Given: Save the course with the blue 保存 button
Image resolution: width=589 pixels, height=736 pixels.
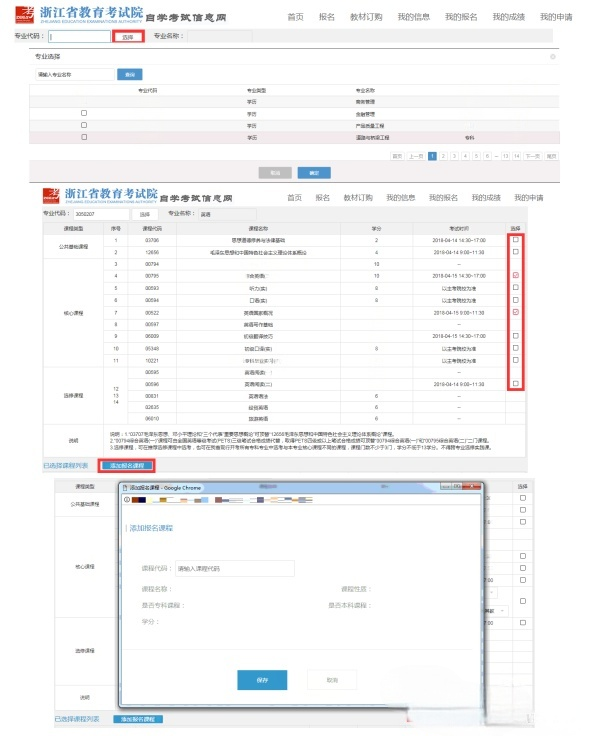Looking at the screenshot, I should coord(262,680).
